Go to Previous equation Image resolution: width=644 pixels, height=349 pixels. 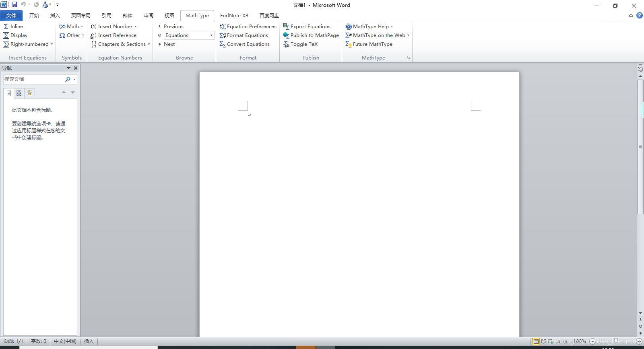[171, 27]
